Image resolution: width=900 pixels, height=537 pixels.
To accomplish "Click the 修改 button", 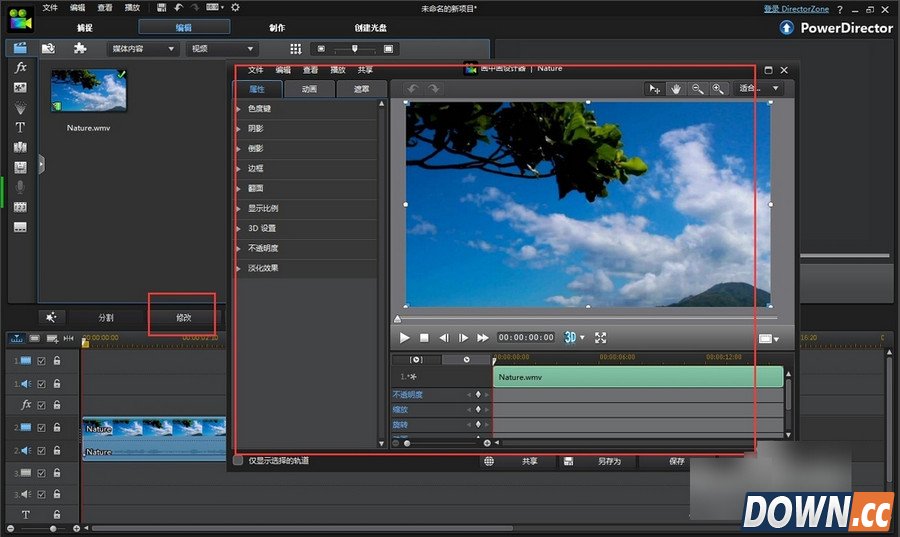I will [x=183, y=317].
